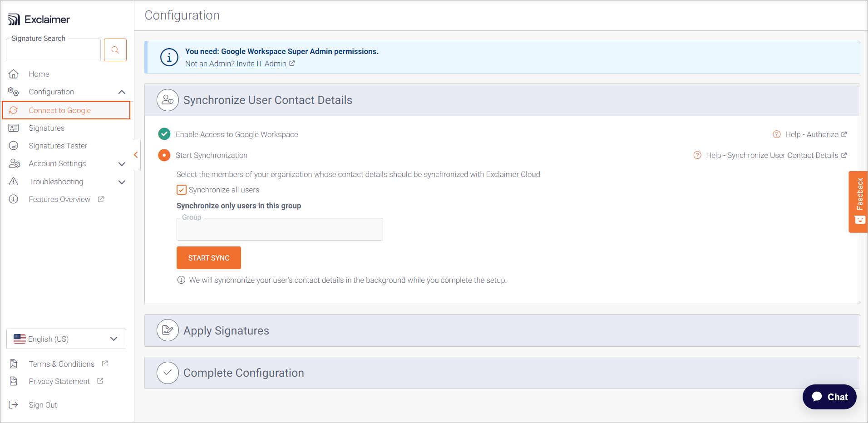Viewport: 868px width, 423px height.
Task: Click the green check next to Enable Access
Action: [164, 134]
